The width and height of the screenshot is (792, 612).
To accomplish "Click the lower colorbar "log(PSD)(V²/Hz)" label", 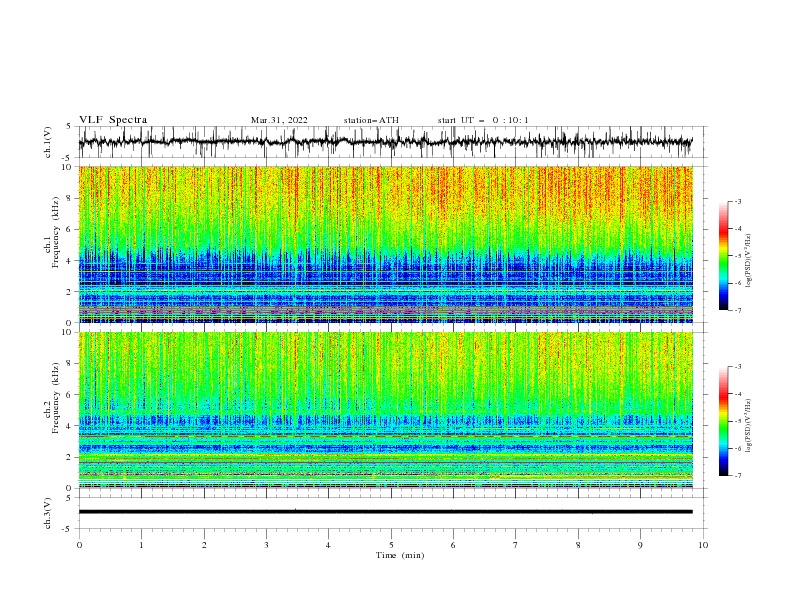I will click(749, 426).
